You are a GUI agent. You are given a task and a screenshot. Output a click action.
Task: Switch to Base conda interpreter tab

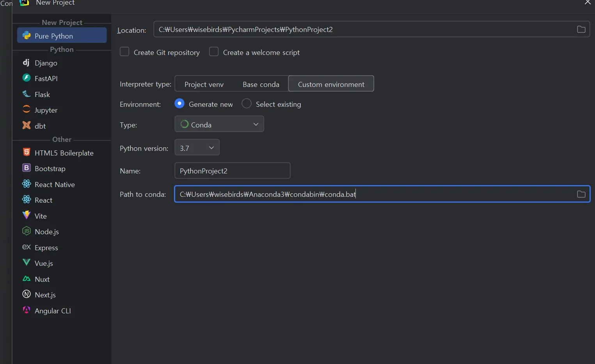(x=261, y=84)
